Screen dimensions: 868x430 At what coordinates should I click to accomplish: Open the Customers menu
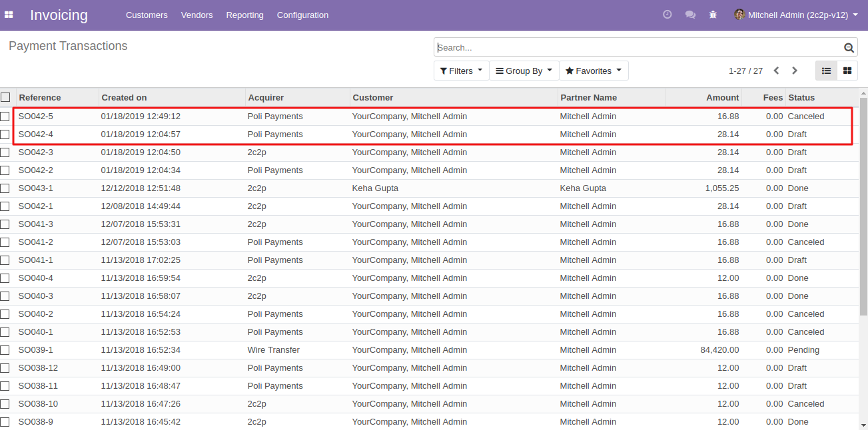147,15
